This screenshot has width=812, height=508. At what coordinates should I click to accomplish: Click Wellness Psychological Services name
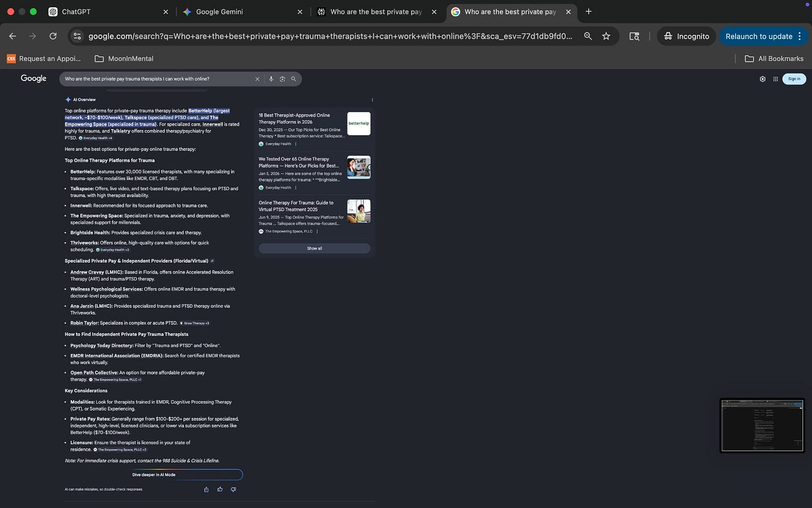[x=107, y=289]
